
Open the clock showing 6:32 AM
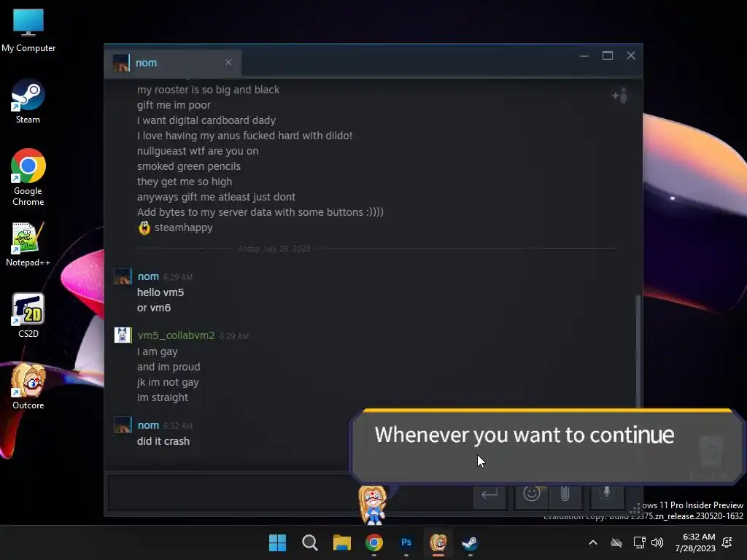(x=695, y=542)
